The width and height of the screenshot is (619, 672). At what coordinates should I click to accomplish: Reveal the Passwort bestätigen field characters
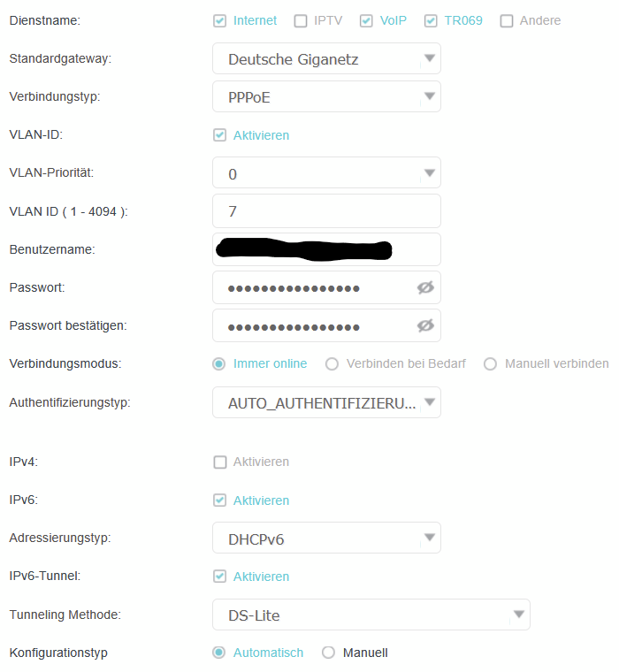pos(425,325)
